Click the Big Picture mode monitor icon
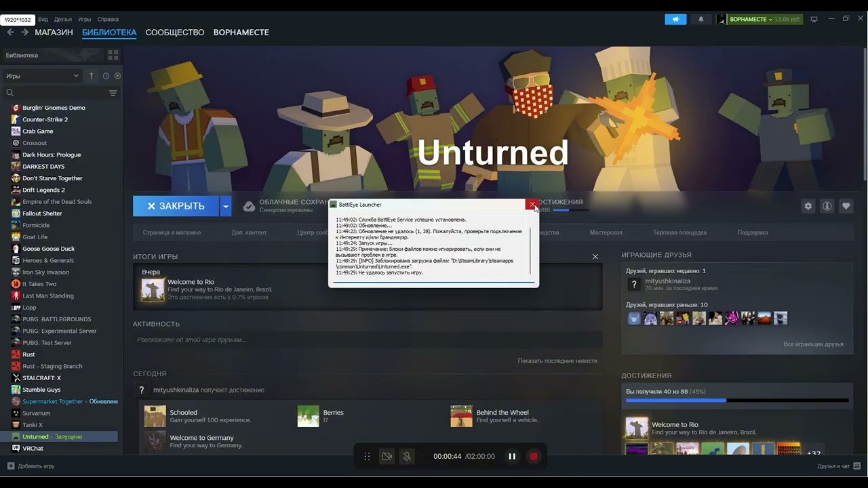 click(x=814, y=19)
